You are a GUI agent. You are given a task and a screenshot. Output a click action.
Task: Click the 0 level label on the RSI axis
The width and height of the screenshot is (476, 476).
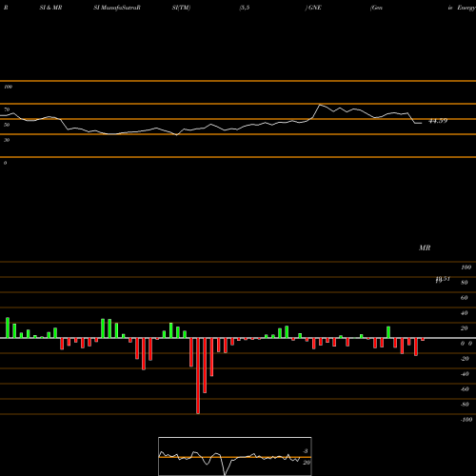click(x=5, y=163)
